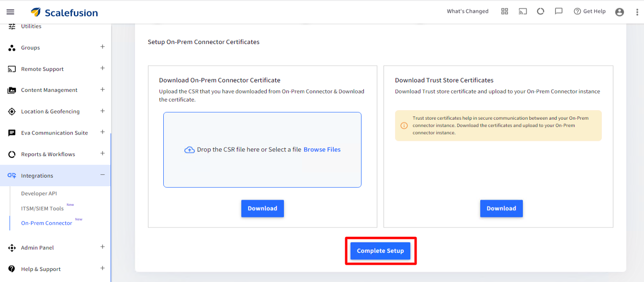Expand the Groups section
Screen dimensions: 644x282
click(x=102, y=47)
